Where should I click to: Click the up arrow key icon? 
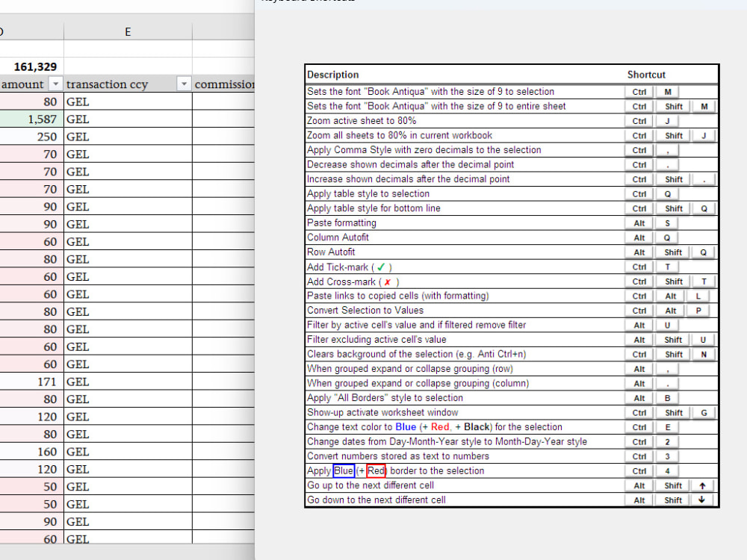point(702,486)
